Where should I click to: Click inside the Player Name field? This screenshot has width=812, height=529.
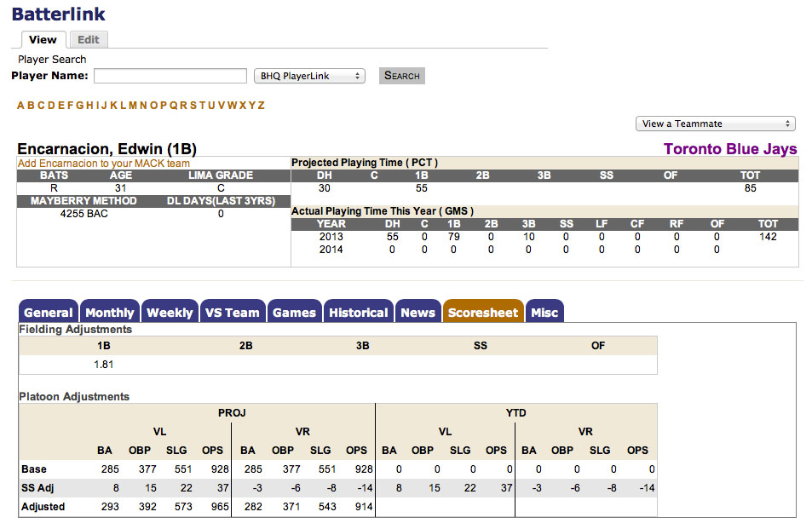click(169, 76)
